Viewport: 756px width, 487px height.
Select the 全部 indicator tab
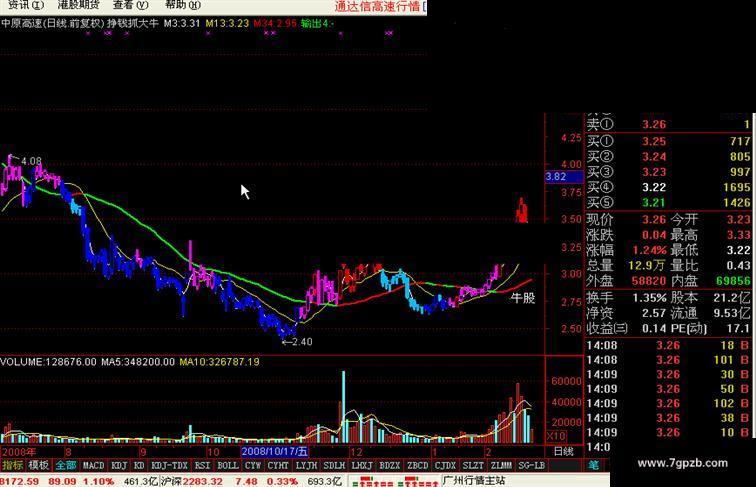pos(66,465)
